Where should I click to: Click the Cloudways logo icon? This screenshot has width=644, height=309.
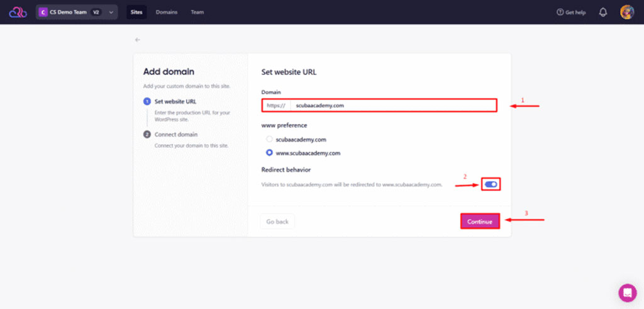click(x=18, y=13)
